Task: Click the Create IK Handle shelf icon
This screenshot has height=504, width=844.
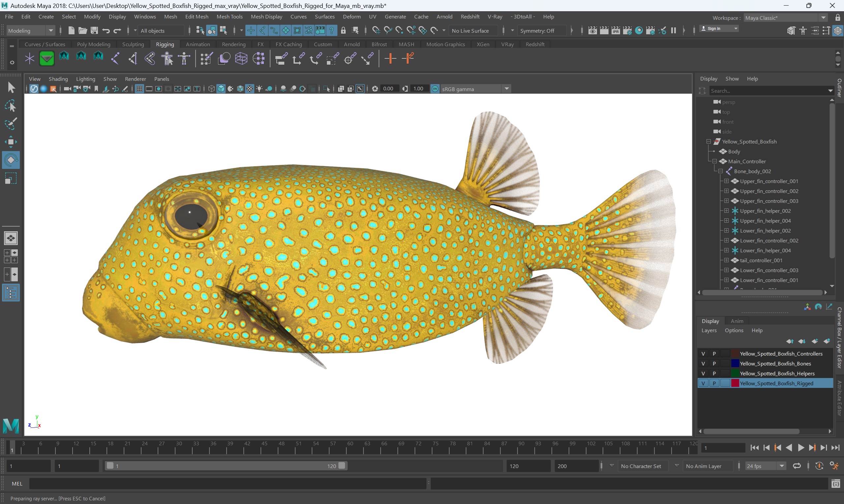Action: coord(133,58)
